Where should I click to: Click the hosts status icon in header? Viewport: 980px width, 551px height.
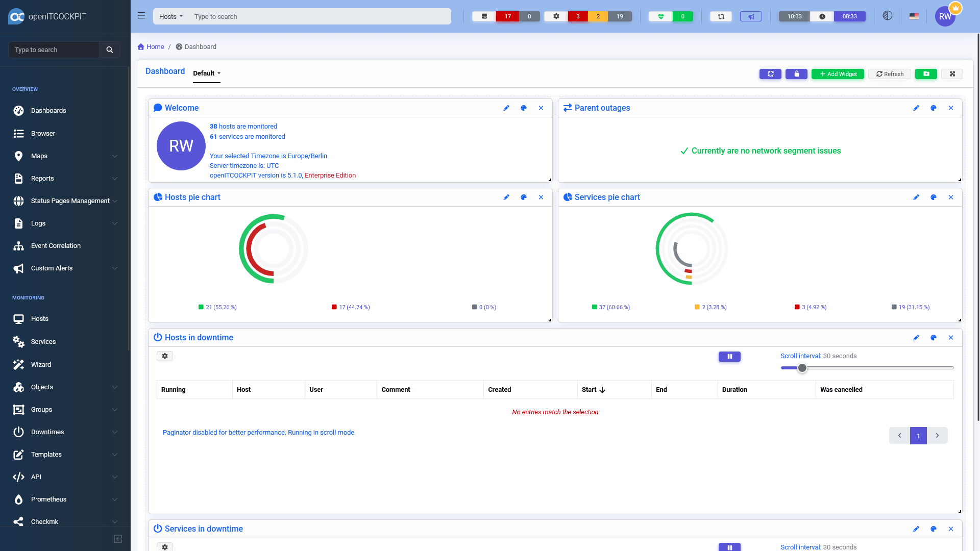coord(484,16)
